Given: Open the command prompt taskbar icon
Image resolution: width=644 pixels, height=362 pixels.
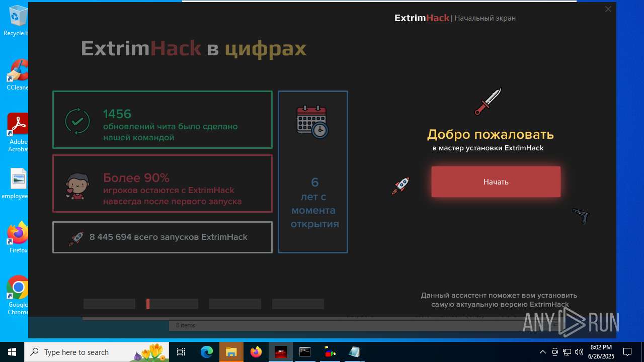Looking at the screenshot, I should pyautogui.click(x=305, y=352).
